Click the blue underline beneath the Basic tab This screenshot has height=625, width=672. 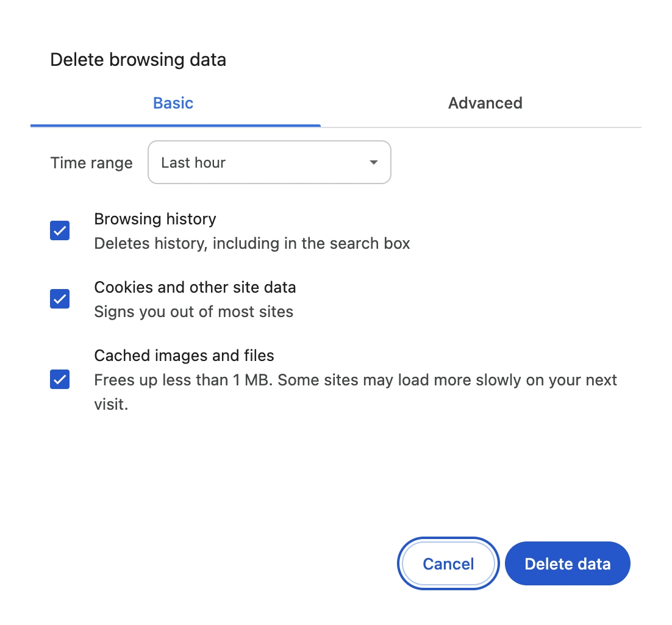[x=175, y=125]
